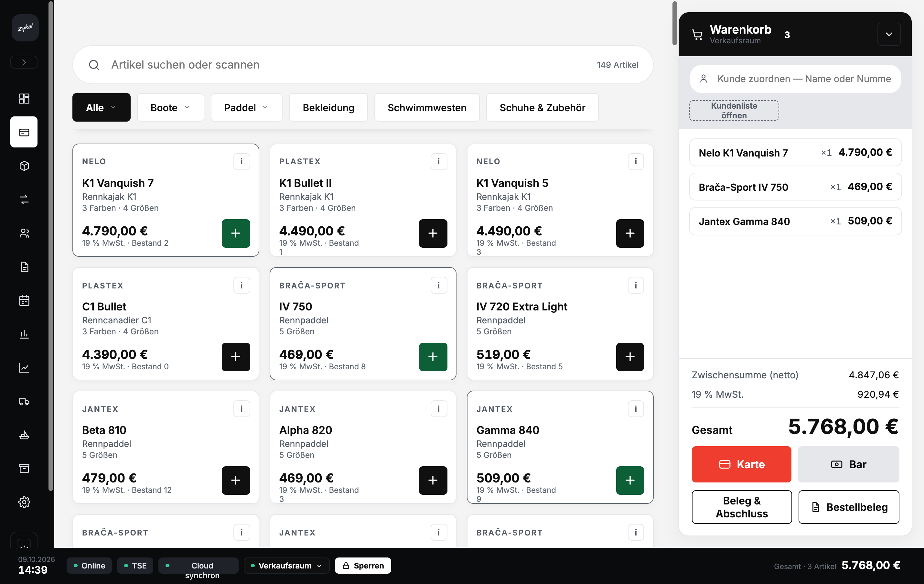Open the calendar icon in sidebar
The height and width of the screenshot is (584, 924).
pyautogui.click(x=24, y=300)
